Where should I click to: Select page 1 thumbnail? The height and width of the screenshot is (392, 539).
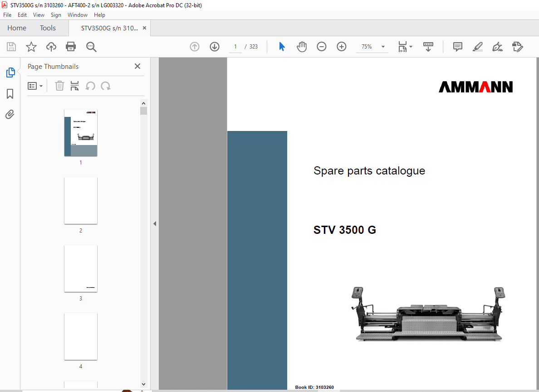coord(81,133)
